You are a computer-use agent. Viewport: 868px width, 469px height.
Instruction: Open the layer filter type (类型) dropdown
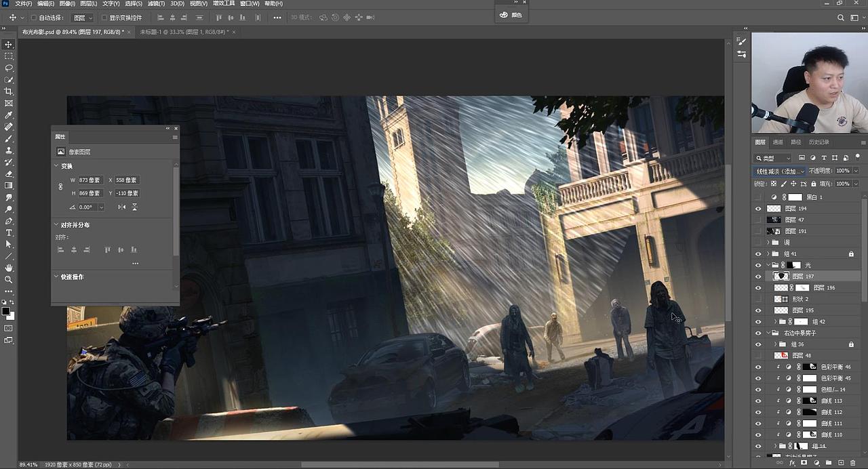[774, 158]
